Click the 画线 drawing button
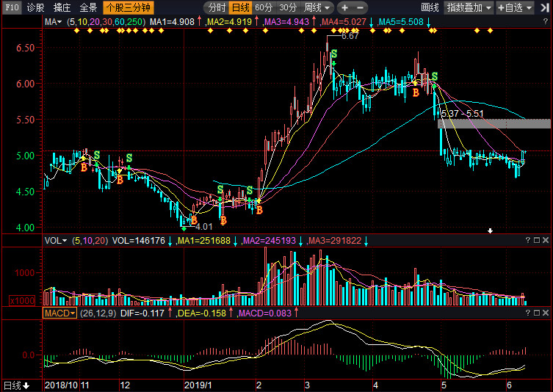 coord(430,7)
